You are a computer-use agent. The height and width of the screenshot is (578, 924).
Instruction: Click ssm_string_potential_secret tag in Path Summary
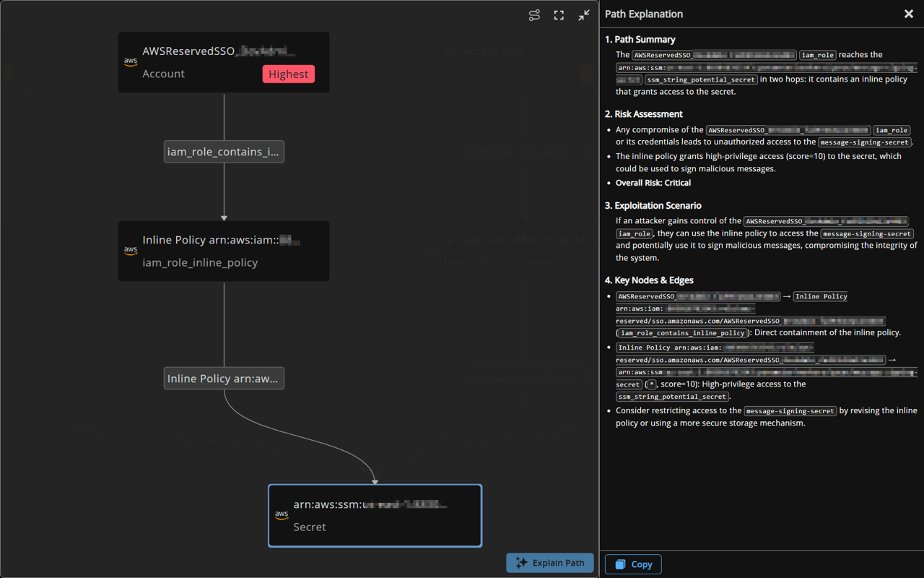(701, 80)
